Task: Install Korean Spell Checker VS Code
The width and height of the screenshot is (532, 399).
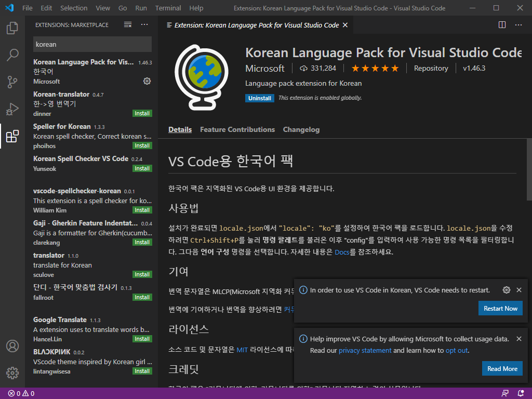Action: [x=142, y=168]
